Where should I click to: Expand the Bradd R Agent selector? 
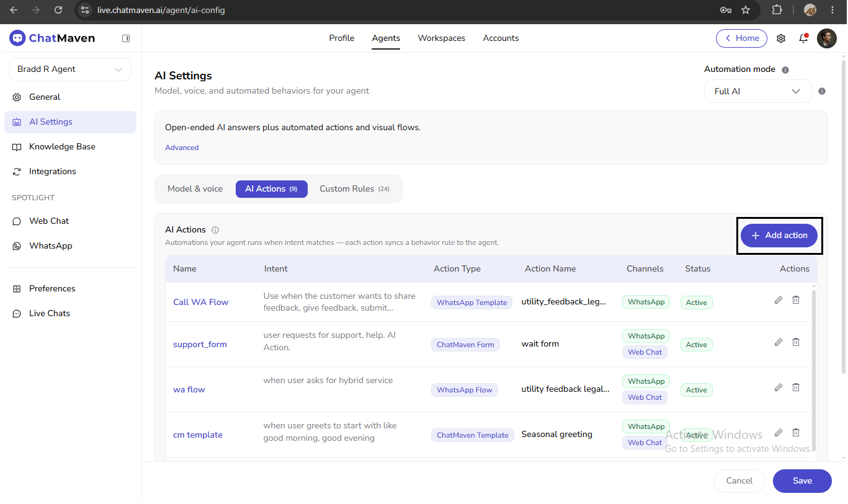coord(70,69)
